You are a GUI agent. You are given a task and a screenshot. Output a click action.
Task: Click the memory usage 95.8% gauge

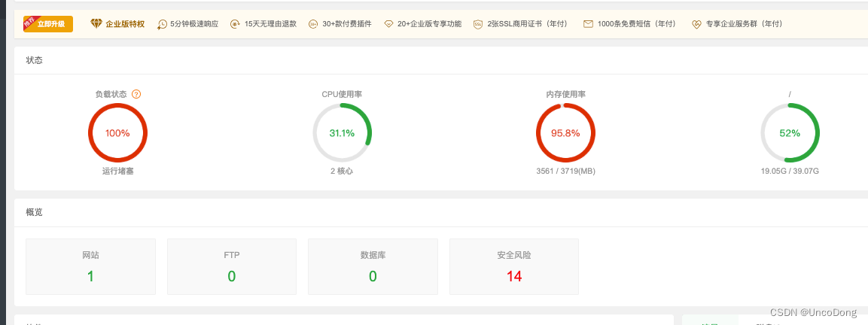pos(566,133)
